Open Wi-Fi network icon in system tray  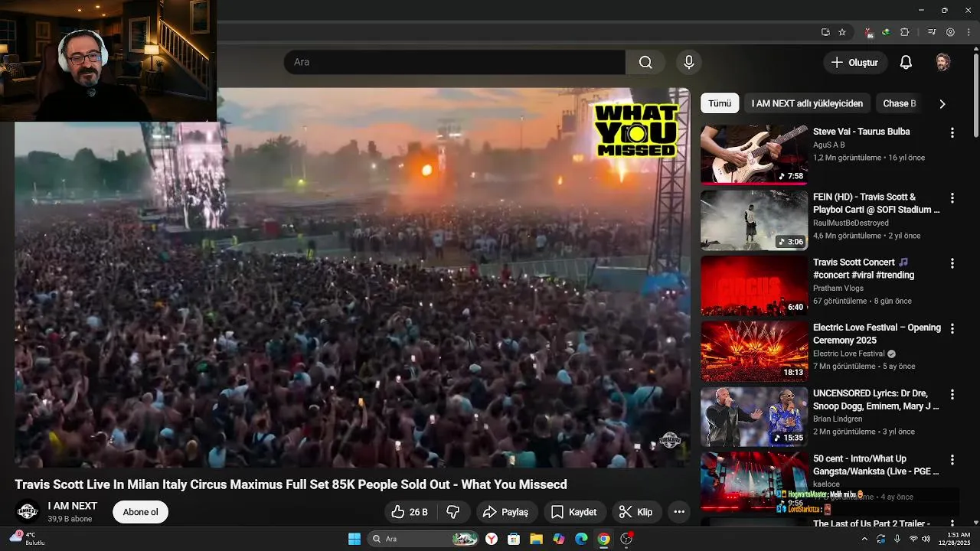point(913,539)
